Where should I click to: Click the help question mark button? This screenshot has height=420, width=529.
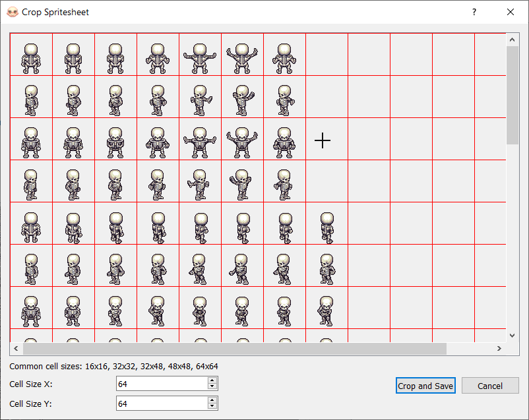[474, 12]
